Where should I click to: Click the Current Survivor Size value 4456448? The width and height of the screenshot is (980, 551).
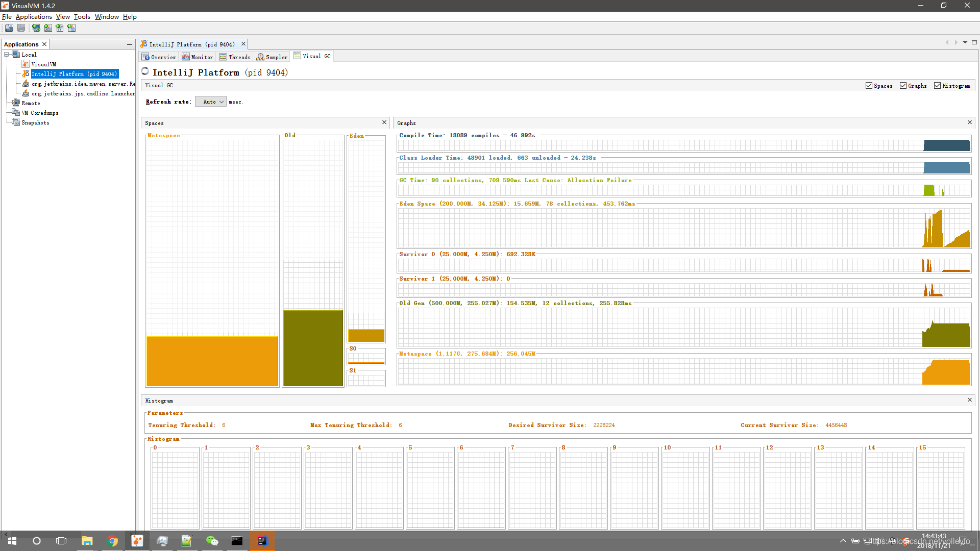click(x=836, y=425)
